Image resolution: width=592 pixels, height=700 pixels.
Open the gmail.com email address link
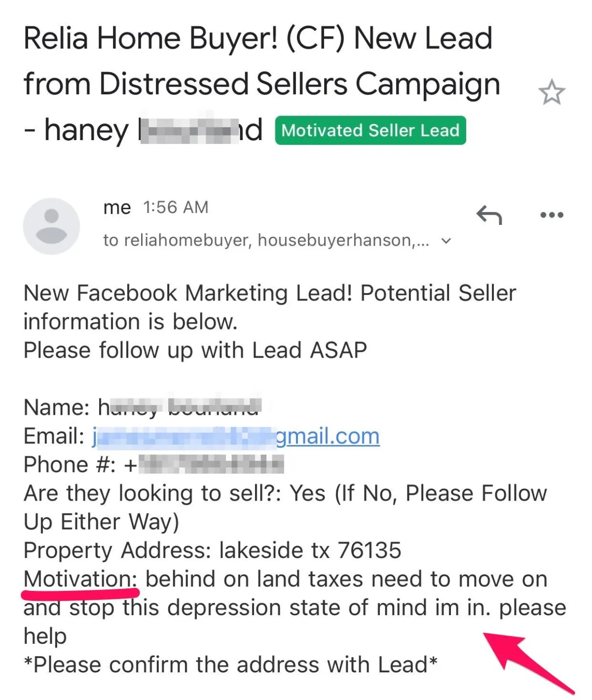point(236,437)
